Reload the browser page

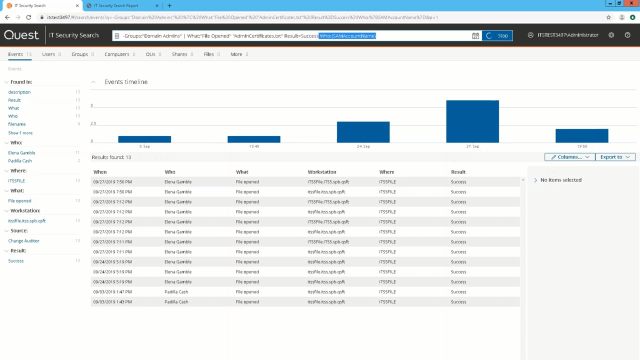pos(29,17)
